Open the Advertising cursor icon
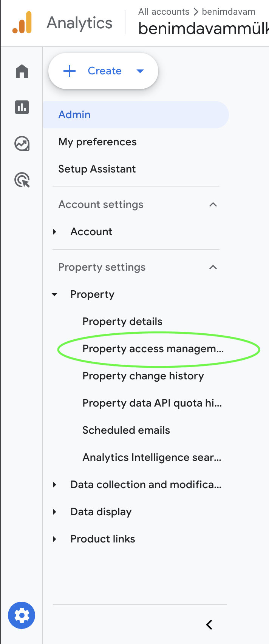The image size is (269, 644). [x=22, y=180]
